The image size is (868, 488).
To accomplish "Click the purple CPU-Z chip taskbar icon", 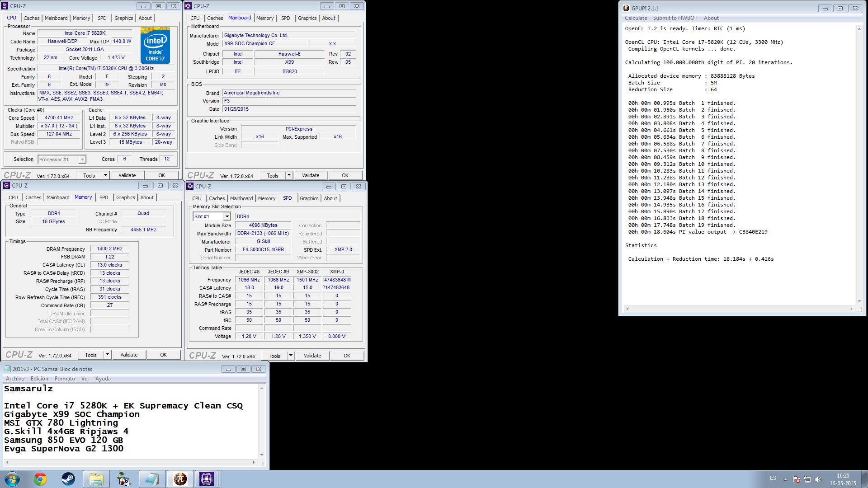I will pyautogui.click(x=207, y=479).
